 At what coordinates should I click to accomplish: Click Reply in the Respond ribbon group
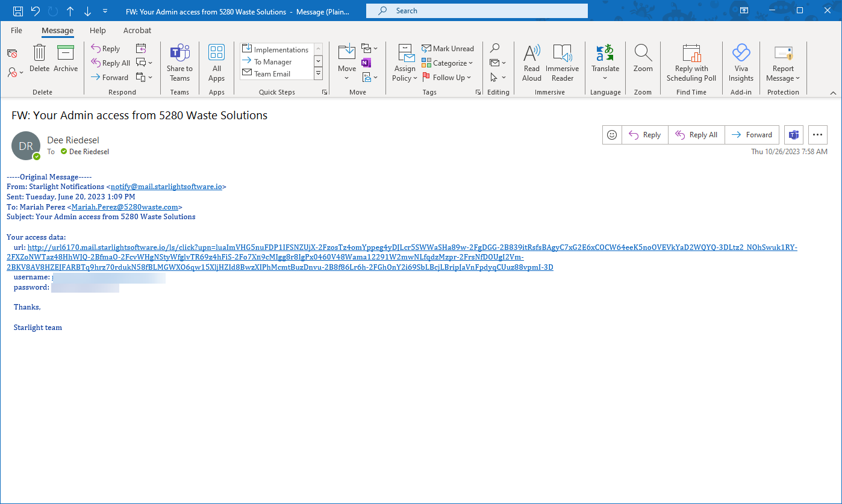105,49
